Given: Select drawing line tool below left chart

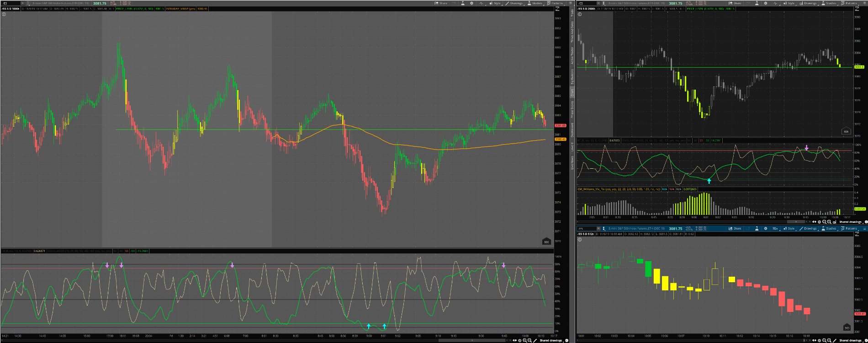Looking at the screenshot, I should click(x=535, y=340).
